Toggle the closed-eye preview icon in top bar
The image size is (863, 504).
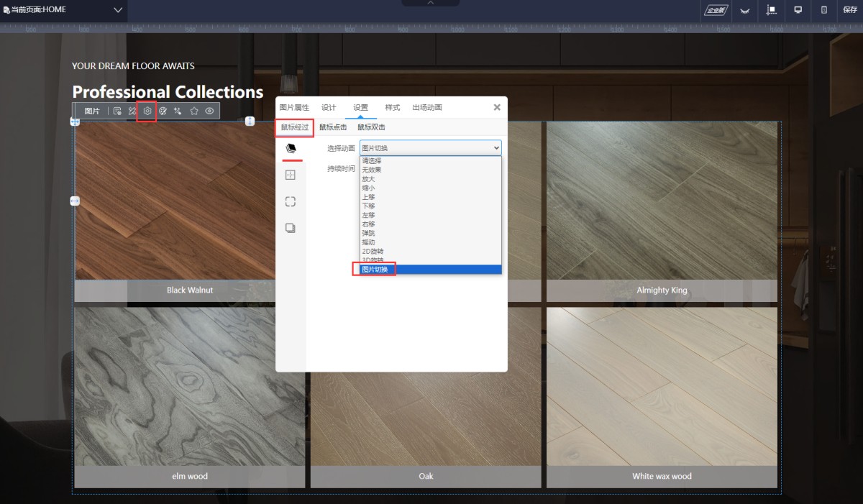pyautogui.click(x=744, y=10)
